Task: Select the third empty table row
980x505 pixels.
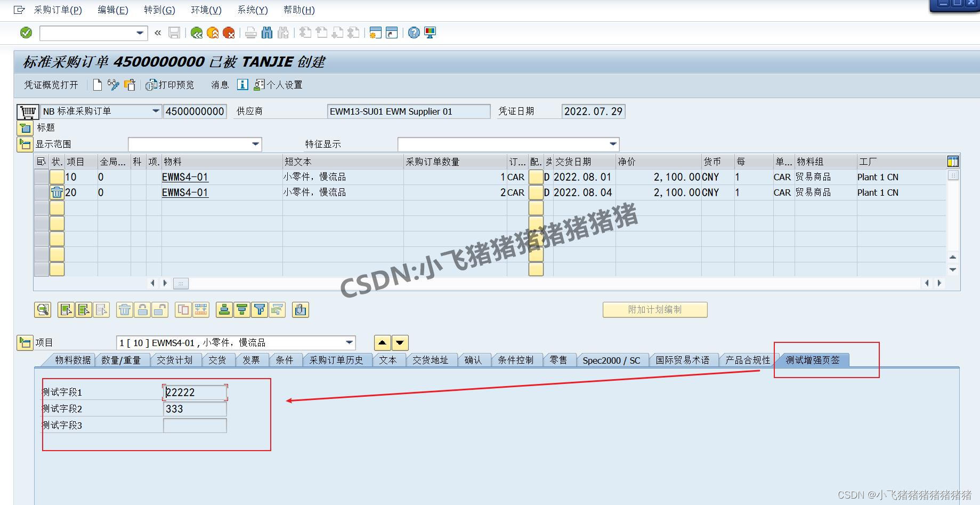Action: pos(42,239)
